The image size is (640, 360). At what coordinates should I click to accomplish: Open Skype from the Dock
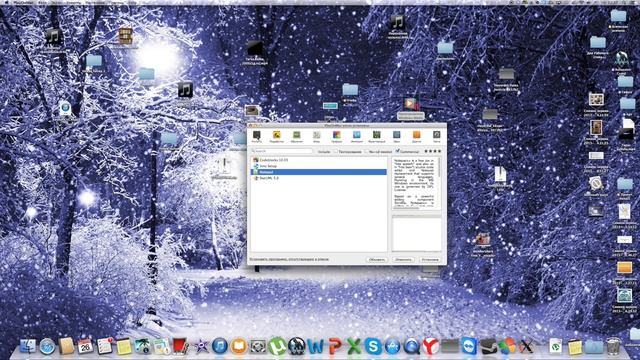pos(373,346)
